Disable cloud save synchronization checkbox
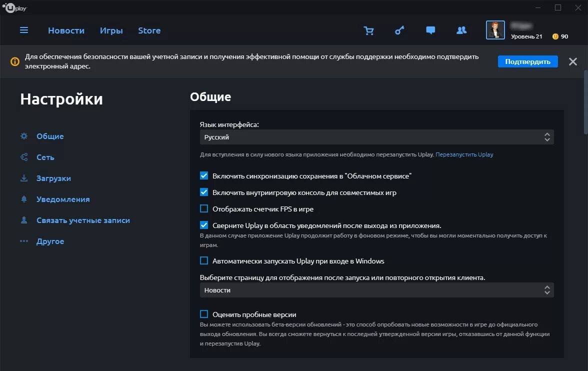The width and height of the screenshot is (588, 371). (x=204, y=175)
